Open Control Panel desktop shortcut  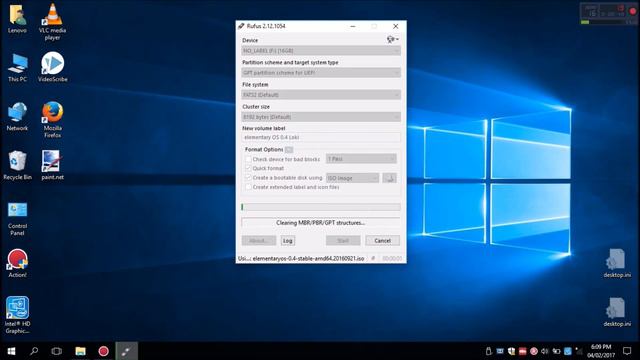coord(17,218)
